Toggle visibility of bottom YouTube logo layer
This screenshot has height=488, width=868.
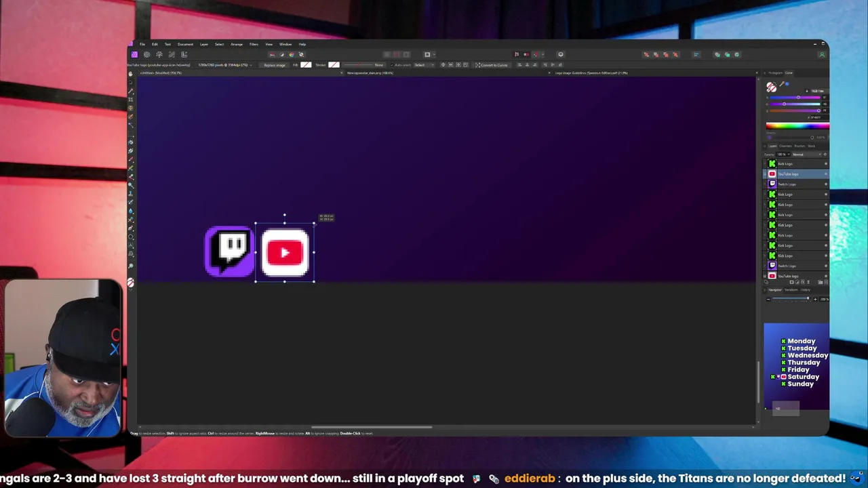pos(826,276)
